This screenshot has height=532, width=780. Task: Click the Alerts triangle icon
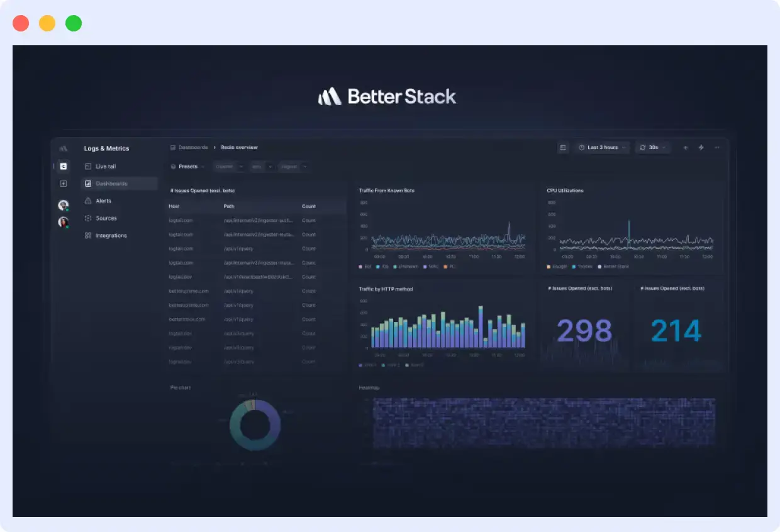point(88,201)
